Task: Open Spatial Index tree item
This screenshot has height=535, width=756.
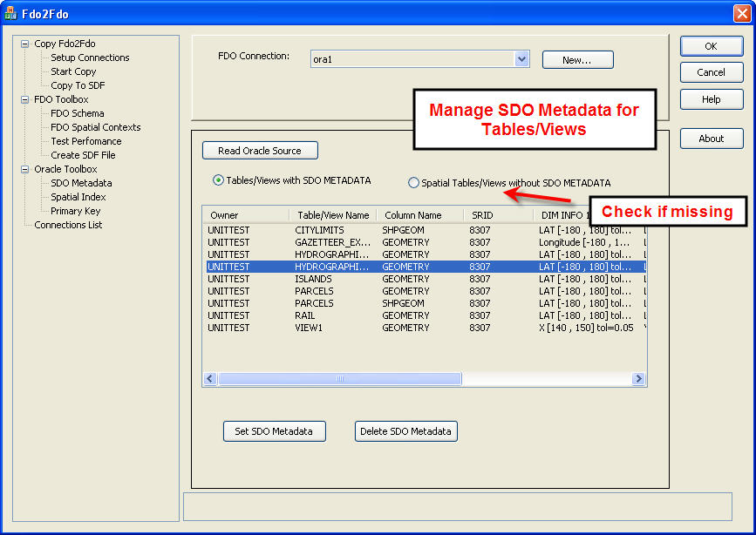Action: pyautogui.click(x=78, y=197)
